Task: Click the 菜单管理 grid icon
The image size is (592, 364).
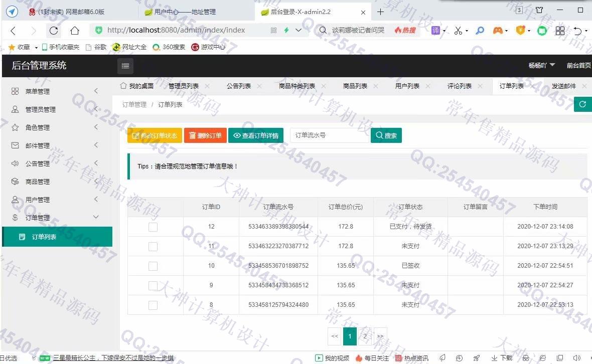Action: tap(15, 91)
